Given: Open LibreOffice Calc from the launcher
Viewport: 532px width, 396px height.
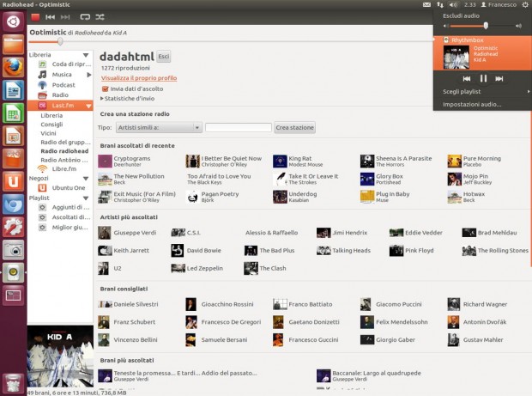Looking at the screenshot, I should click(x=13, y=113).
